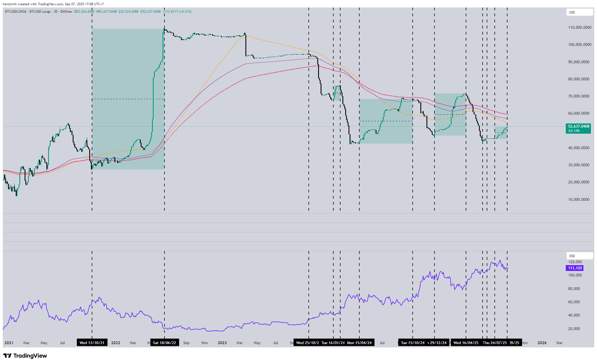Open the USD currency selector on lower pane
Viewport: 597px width, 364px height.
(x=579, y=256)
